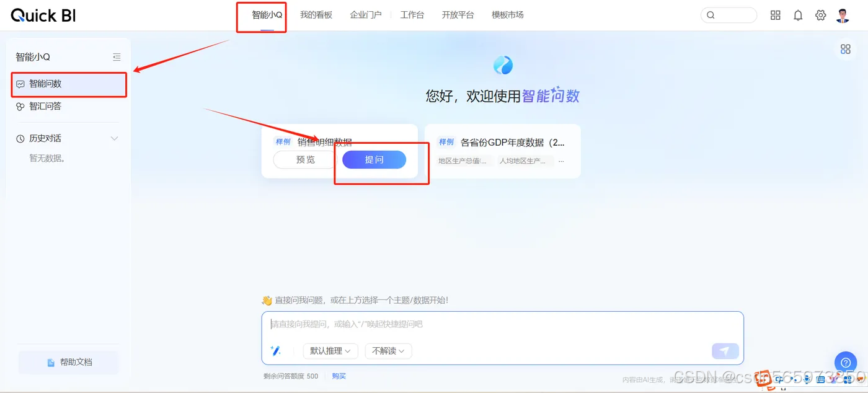This screenshot has height=393, width=868.
Task: Click the send question arrow icon
Action: [724, 351]
